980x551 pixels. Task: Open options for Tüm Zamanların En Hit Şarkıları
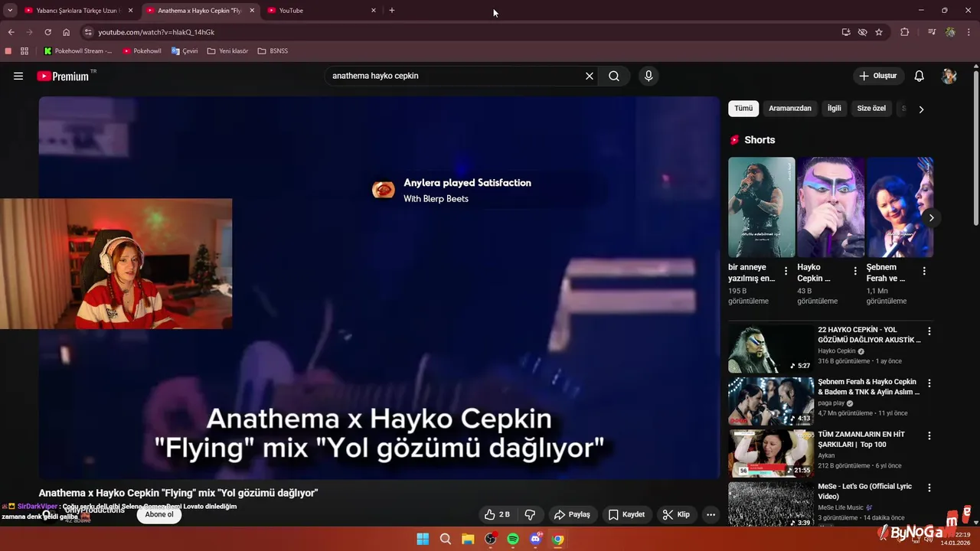tap(929, 435)
